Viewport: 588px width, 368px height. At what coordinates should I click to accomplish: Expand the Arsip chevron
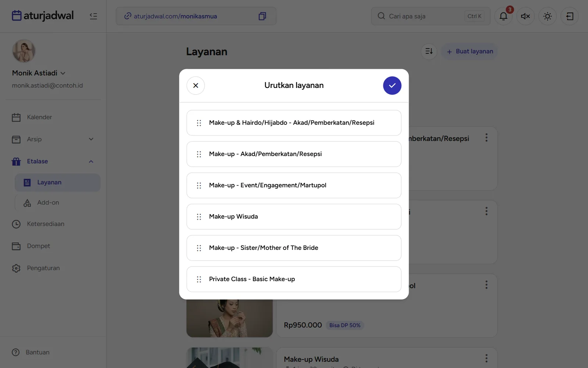[x=91, y=139]
